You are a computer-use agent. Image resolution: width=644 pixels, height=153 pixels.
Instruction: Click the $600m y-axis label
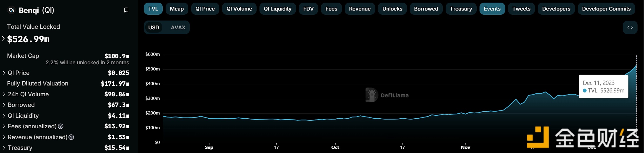pos(153,54)
